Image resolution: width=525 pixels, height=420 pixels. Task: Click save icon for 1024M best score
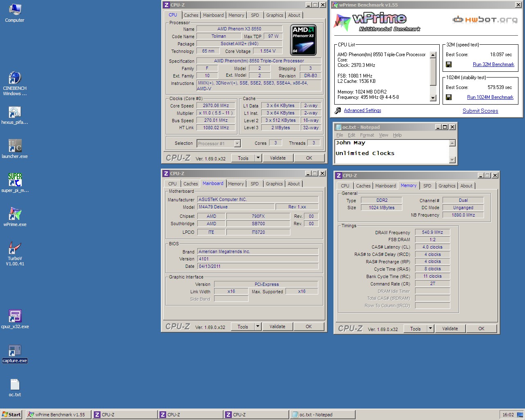[449, 97]
